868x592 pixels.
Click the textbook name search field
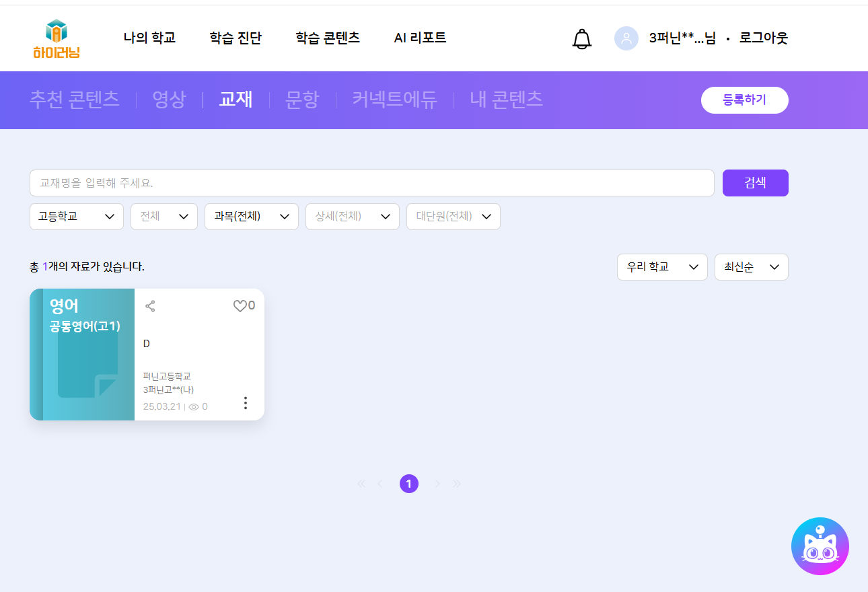[x=371, y=183]
